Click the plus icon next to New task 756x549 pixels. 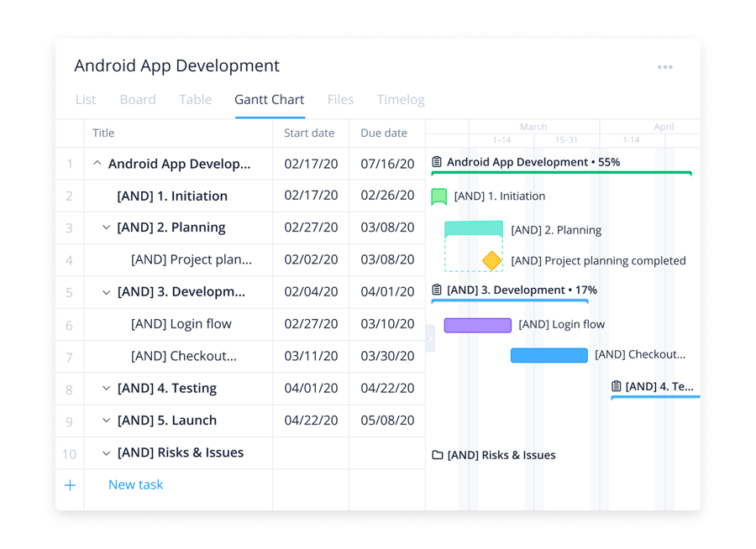pyautogui.click(x=70, y=485)
